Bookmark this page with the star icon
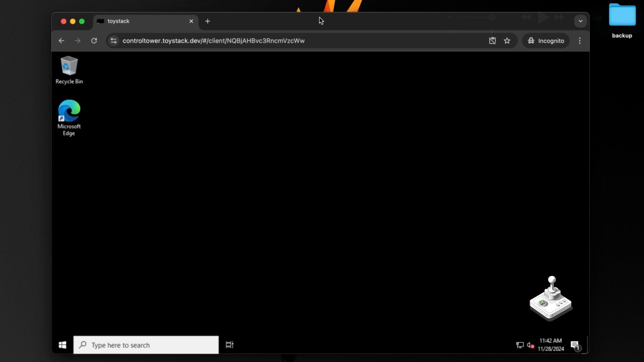Image resolution: width=644 pixels, height=362 pixels. (507, 41)
